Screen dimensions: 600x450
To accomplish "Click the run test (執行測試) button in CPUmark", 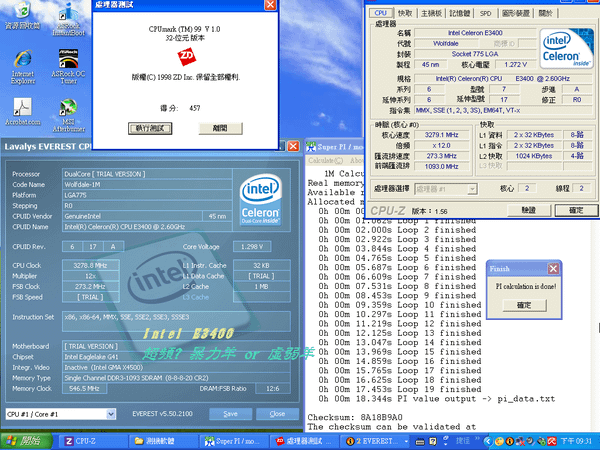I will coord(150,128).
